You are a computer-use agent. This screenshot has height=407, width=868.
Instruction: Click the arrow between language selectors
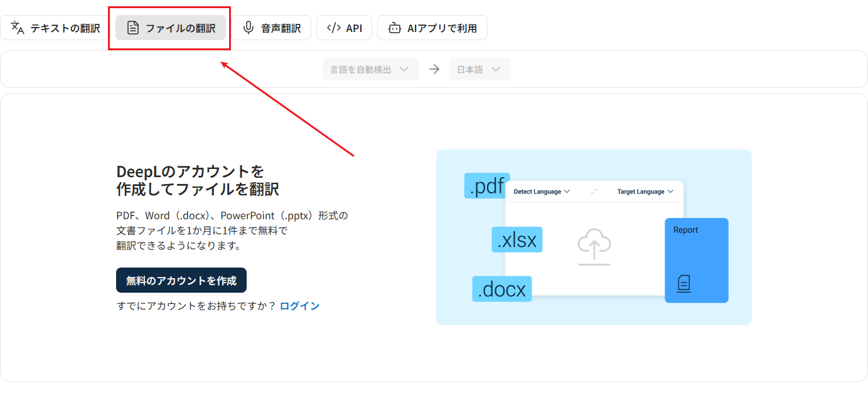pos(434,69)
